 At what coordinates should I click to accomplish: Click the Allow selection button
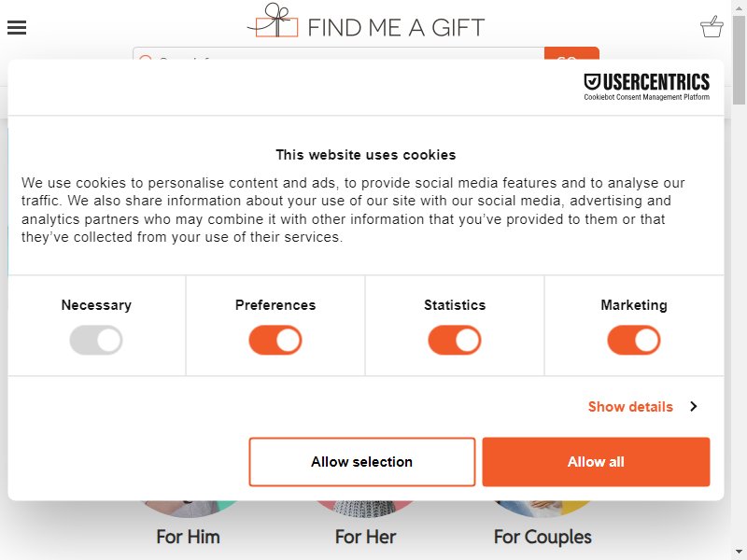pos(362,462)
